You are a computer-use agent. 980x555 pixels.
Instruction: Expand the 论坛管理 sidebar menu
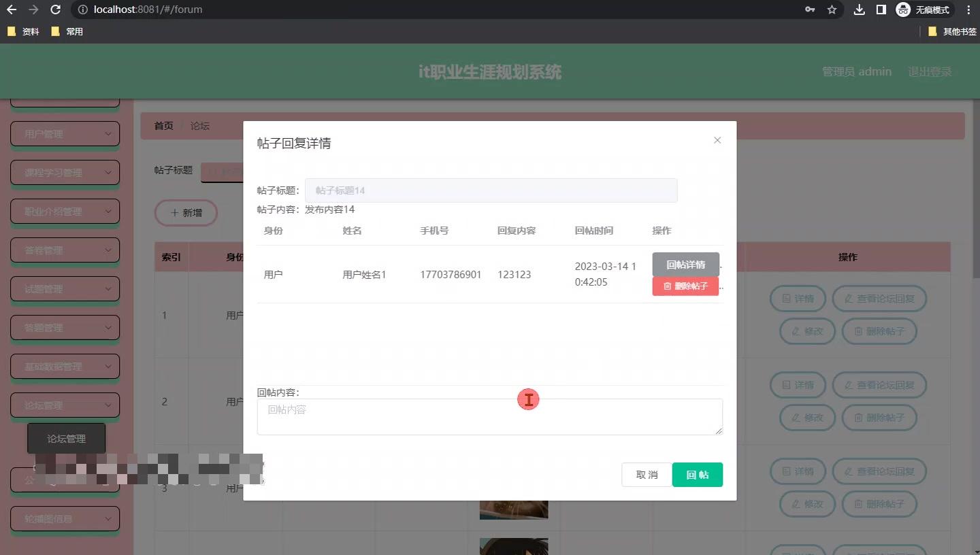pyautogui.click(x=65, y=405)
